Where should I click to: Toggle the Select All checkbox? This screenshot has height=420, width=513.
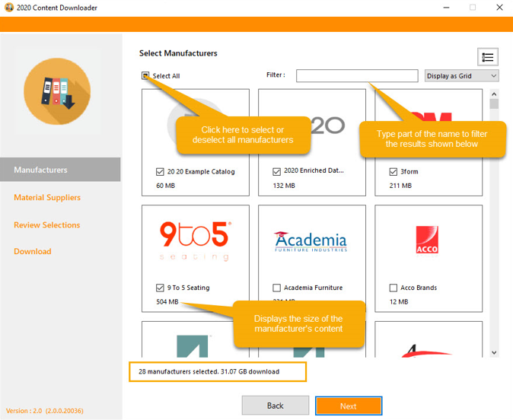(x=145, y=76)
